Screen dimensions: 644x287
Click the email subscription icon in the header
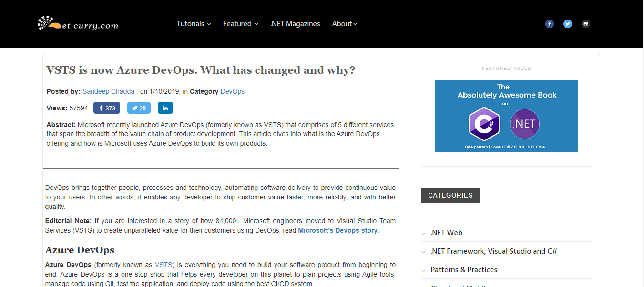pyautogui.click(x=585, y=23)
